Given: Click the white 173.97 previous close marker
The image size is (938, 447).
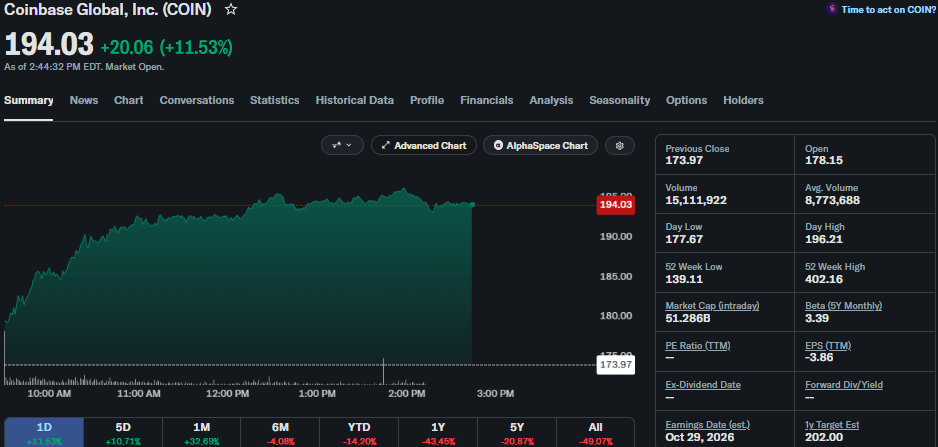Looking at the screenshot, I should click(x=616, y=364).
